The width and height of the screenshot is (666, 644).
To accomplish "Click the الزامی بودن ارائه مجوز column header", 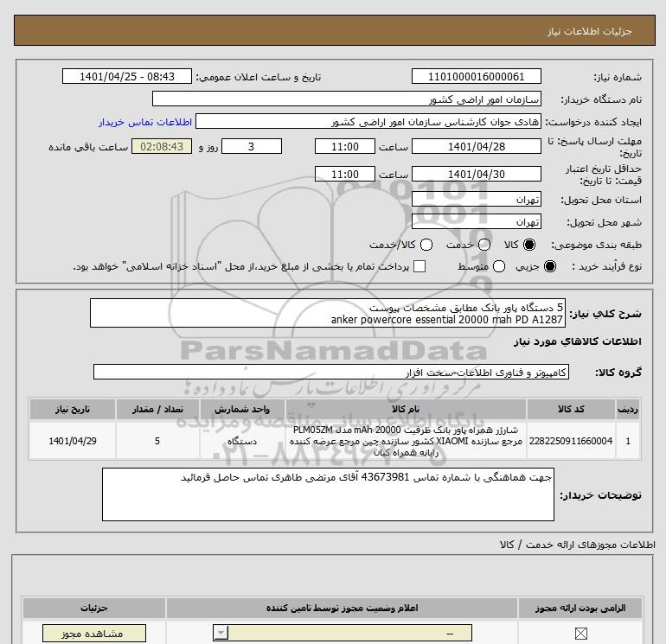I will point(580,609).
